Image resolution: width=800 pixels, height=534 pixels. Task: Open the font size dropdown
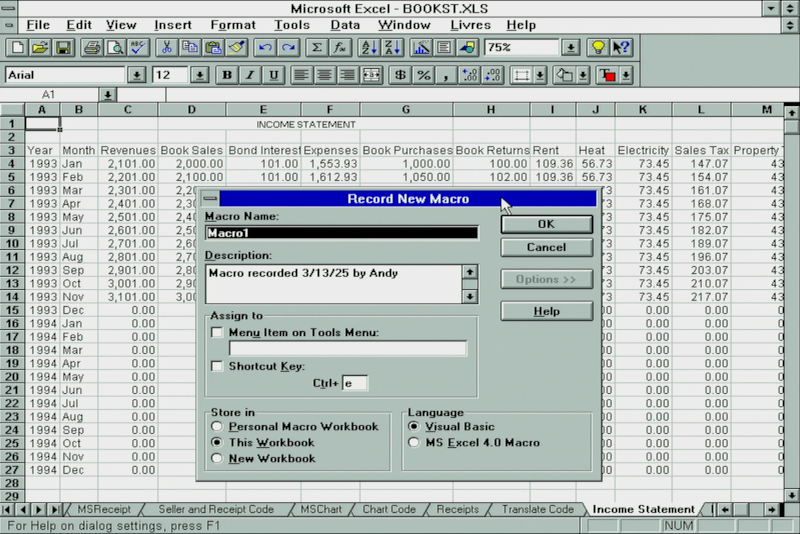(x=199, y=75)
